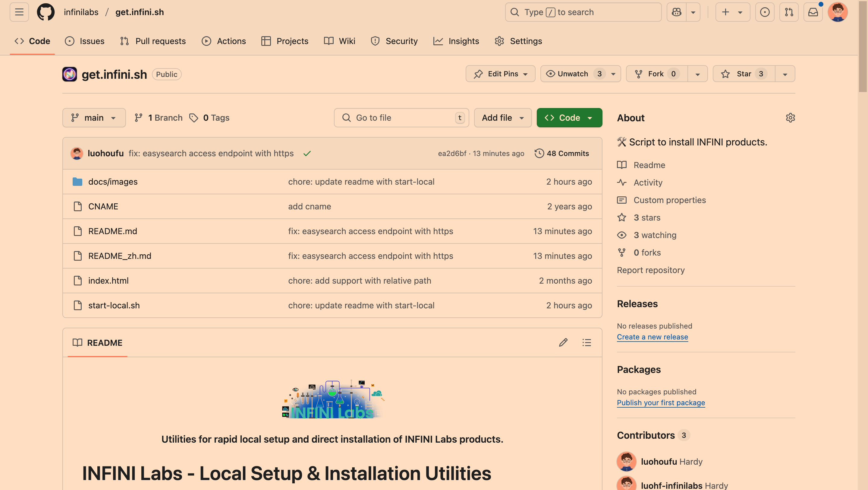View commit status green checkmark

(x=307, y=154)
